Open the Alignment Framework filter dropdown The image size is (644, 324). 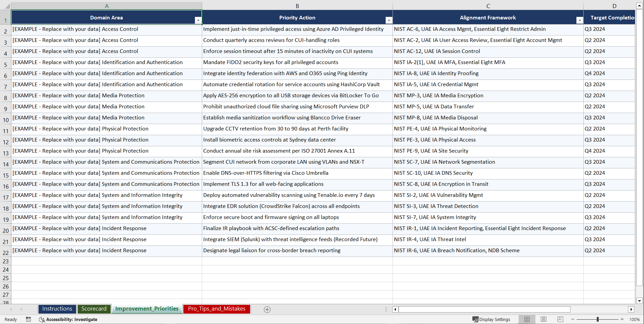(580, 20)
